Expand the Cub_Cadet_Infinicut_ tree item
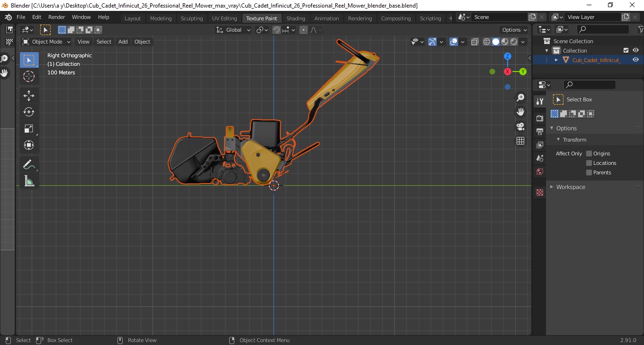 (x=556, y=60)
